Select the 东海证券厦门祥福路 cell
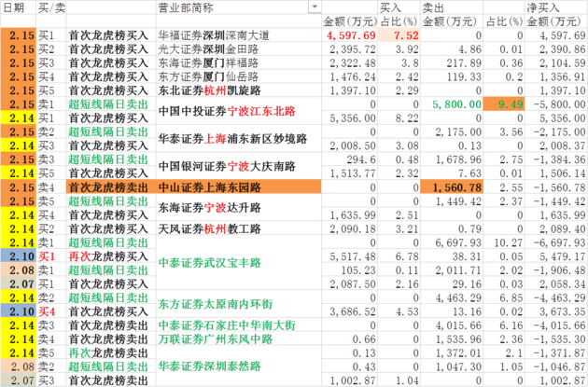588x387 pixels. pos(239,62)
